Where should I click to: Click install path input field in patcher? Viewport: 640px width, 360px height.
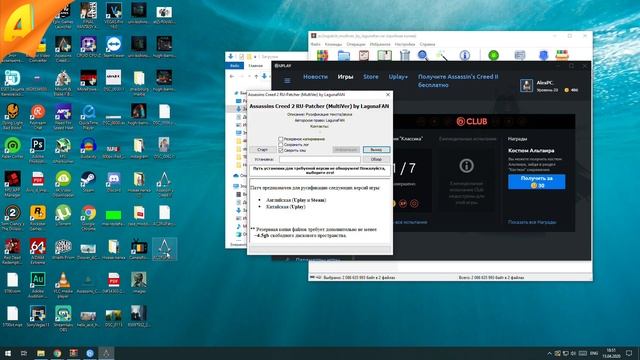click(x=320, y=159)
